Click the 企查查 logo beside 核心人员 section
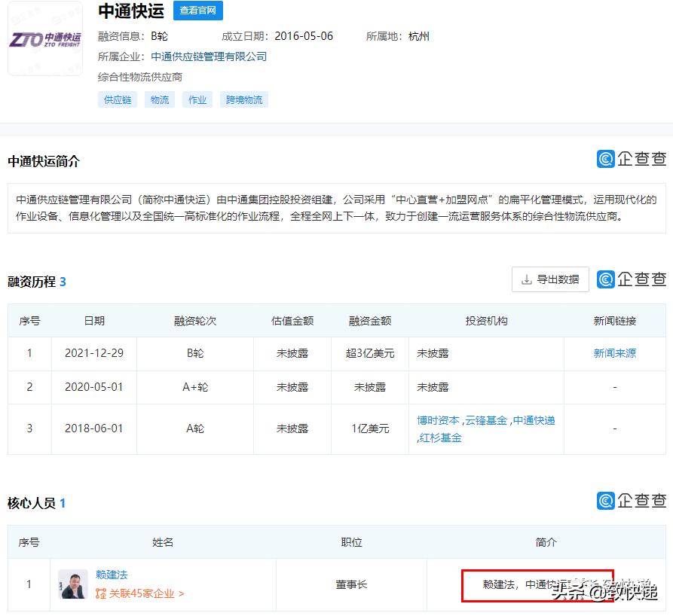The width and height of the screenshot is (673, 616). (632, 501)
